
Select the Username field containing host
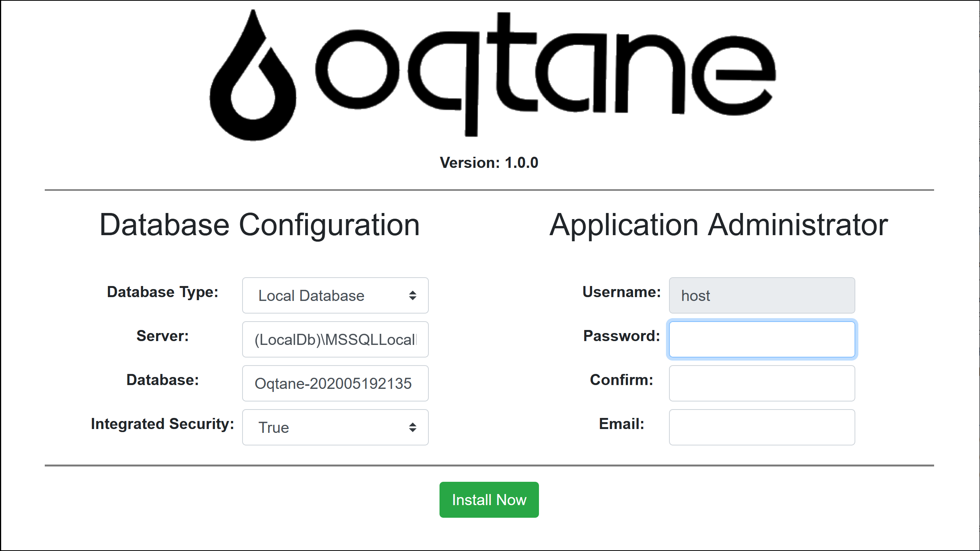(762, 296)
